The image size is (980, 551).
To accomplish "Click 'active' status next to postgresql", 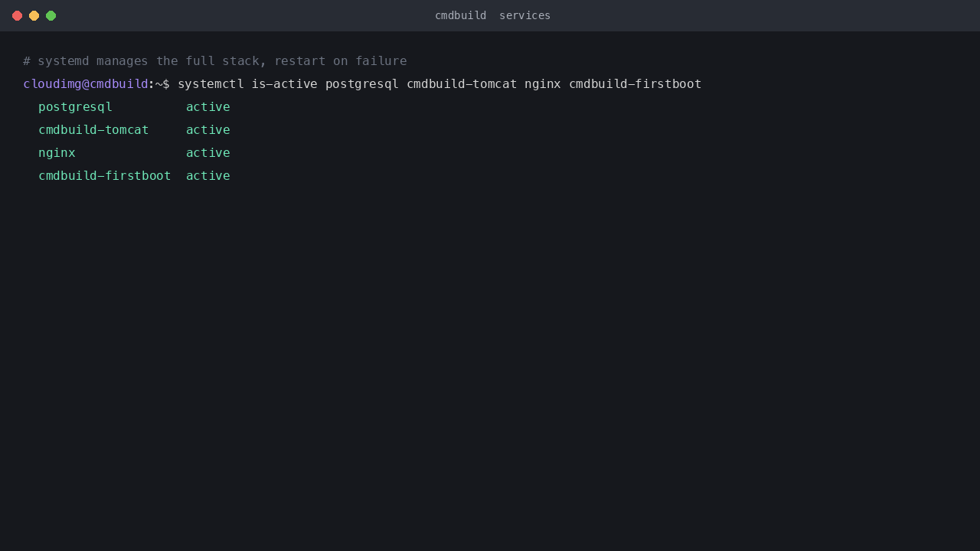I will pyautogui.click(x=208, y=106).
